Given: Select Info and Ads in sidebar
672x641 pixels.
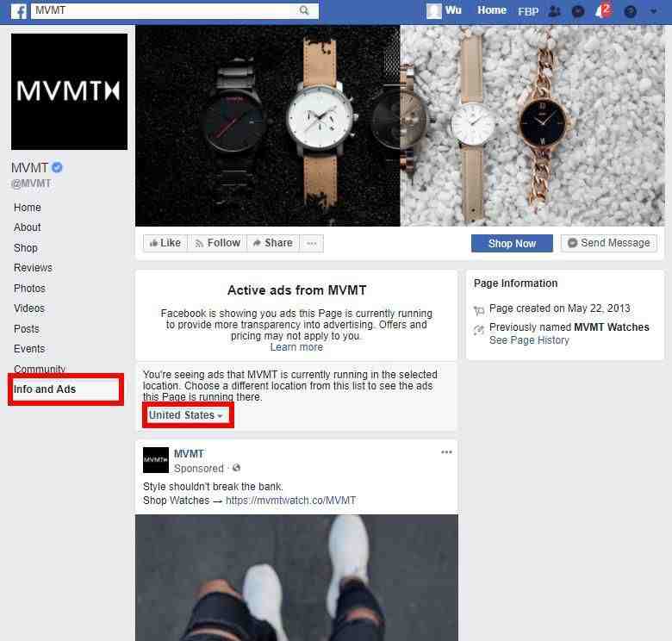Looking at the screenshot, I should 45,389.
